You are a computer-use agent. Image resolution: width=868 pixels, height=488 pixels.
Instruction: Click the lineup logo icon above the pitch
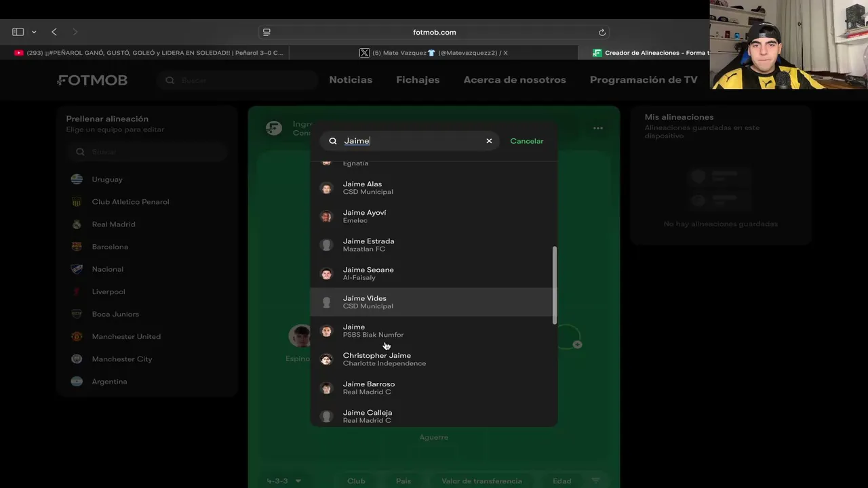pyautogui.click(x=274, y=128)
